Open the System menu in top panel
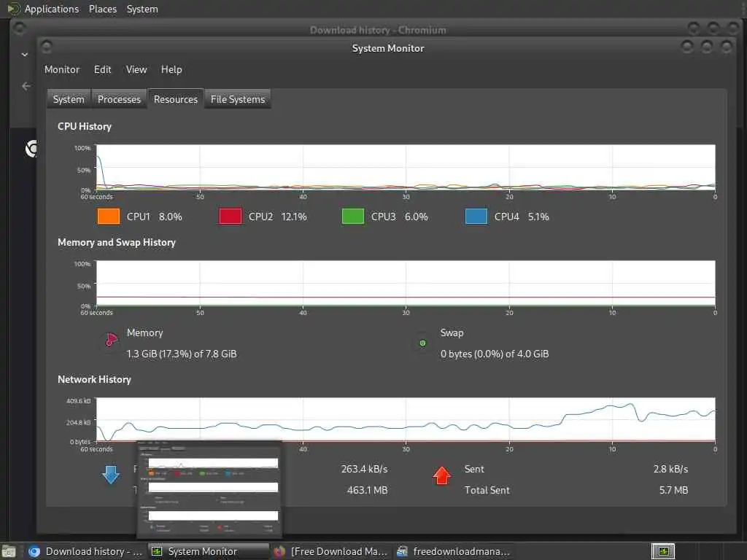747x560 pixels. (x=142, y=9)
